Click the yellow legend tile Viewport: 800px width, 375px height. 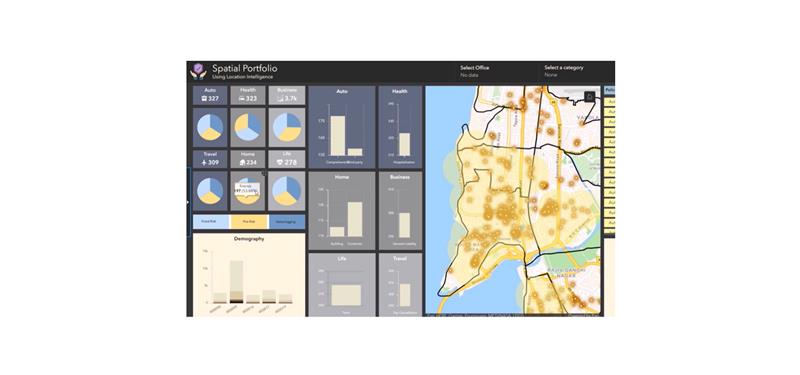[x=248, y=222]
